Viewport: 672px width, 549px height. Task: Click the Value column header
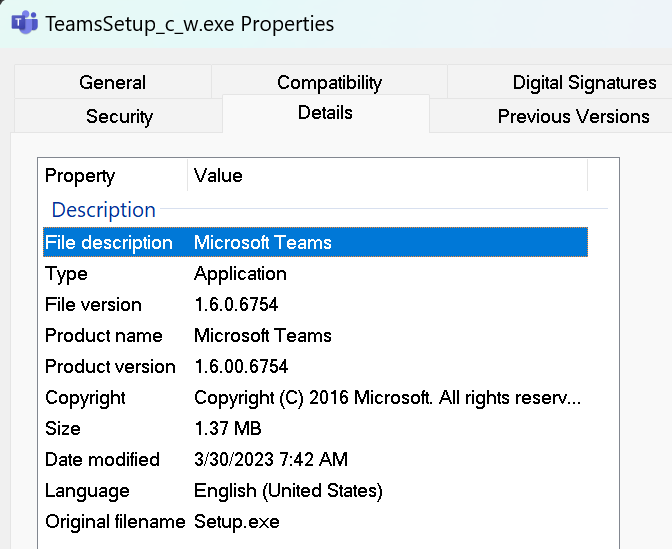(x=387, y=175)
